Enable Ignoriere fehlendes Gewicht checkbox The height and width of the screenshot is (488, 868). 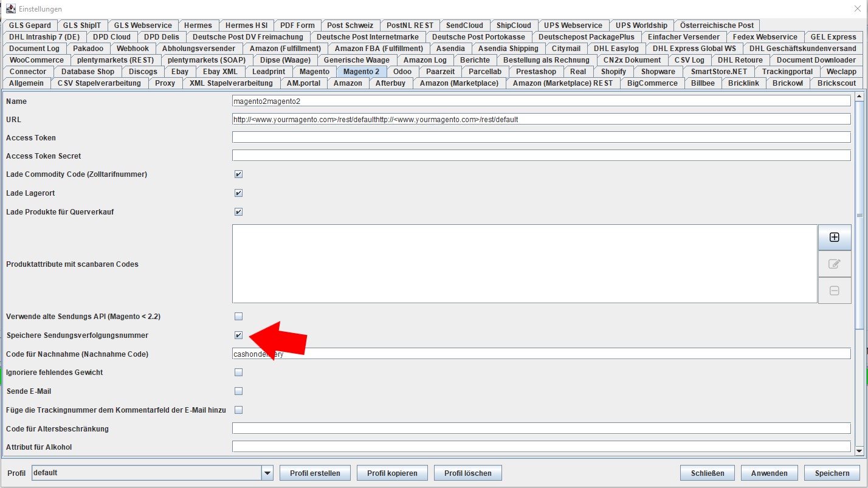click(238, 373)
